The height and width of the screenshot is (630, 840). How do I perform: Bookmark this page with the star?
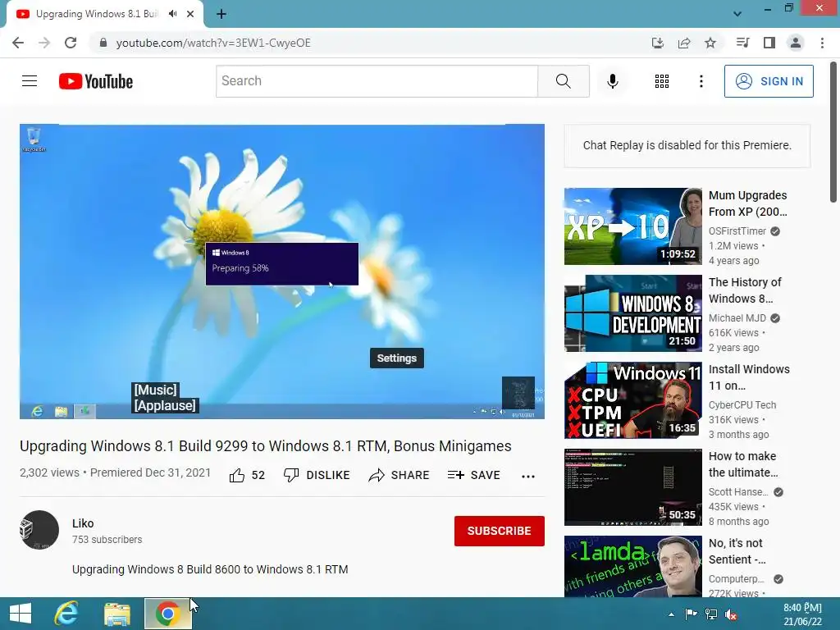[710, 43]
